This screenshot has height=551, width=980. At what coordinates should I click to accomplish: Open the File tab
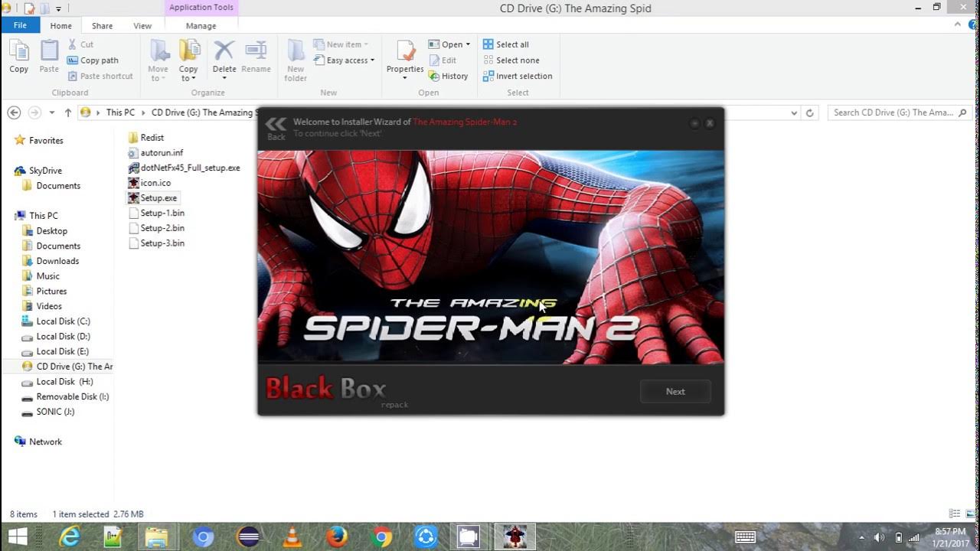[20, 25]
